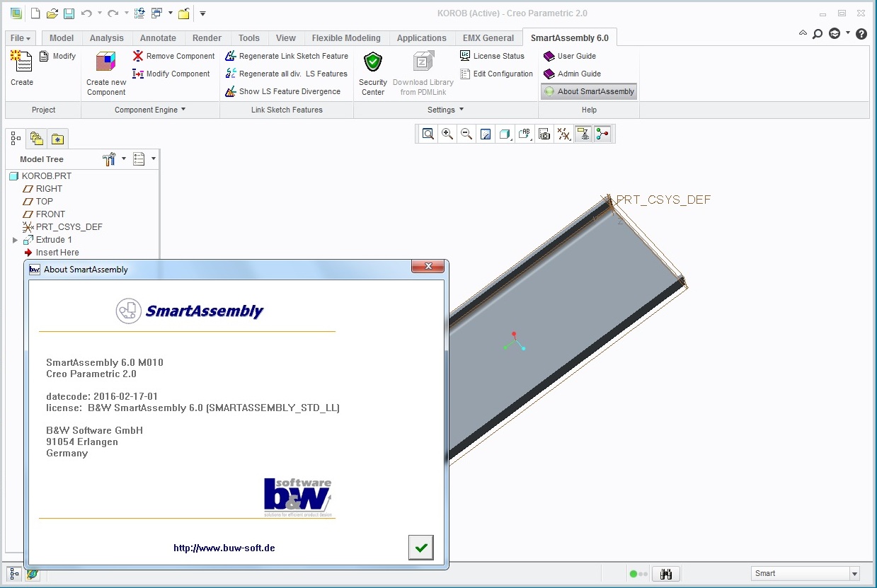Image resolution: width=877 pixels, height=588 pixels.
Task: Open the Windows list dropdown arrow
Action: [170, 13]
